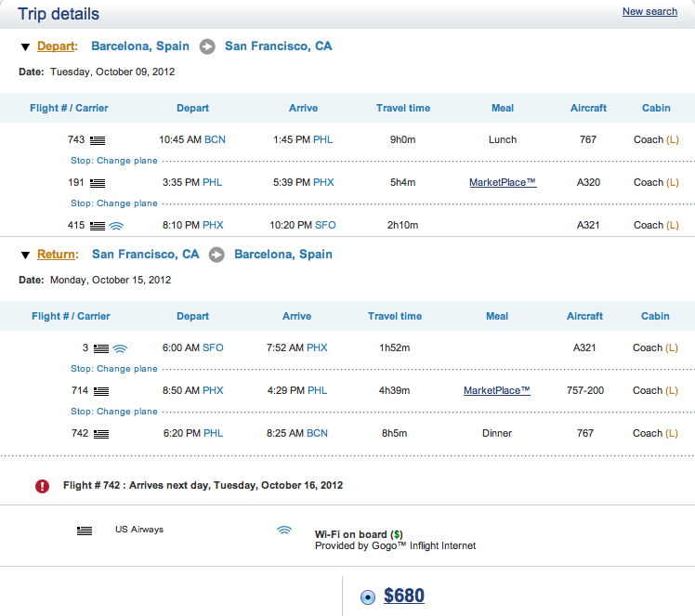Click the US Airways legend flag icon

[x=85, y=531]
